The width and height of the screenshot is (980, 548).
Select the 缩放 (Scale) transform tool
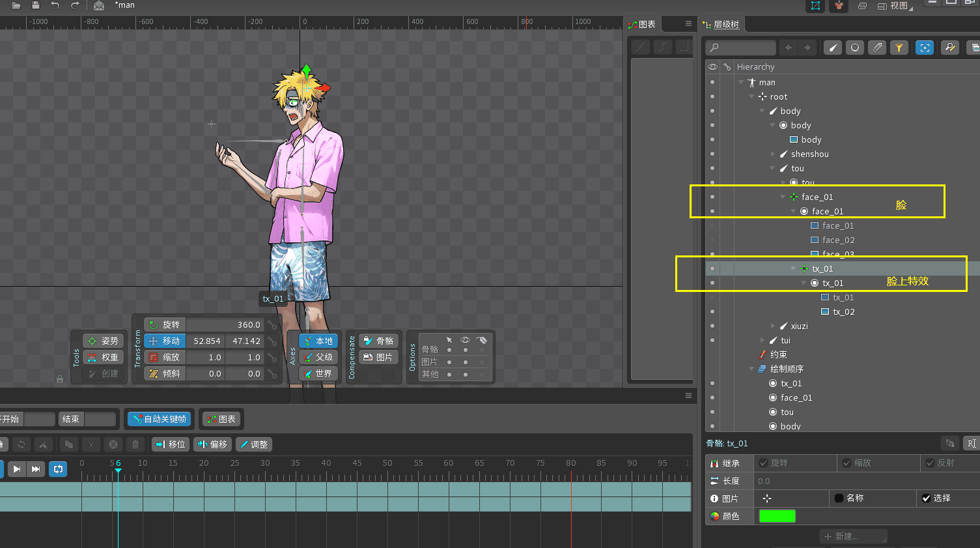(x=165, y=357)
